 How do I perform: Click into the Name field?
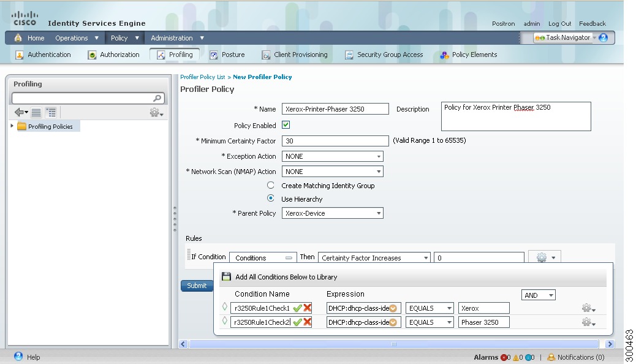(335, 108)
